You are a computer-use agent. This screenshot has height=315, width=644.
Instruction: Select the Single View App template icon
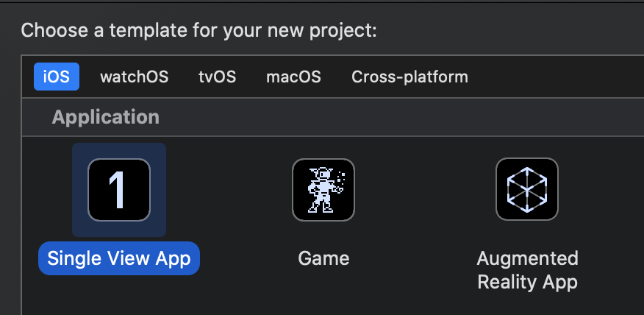[118, 190]
